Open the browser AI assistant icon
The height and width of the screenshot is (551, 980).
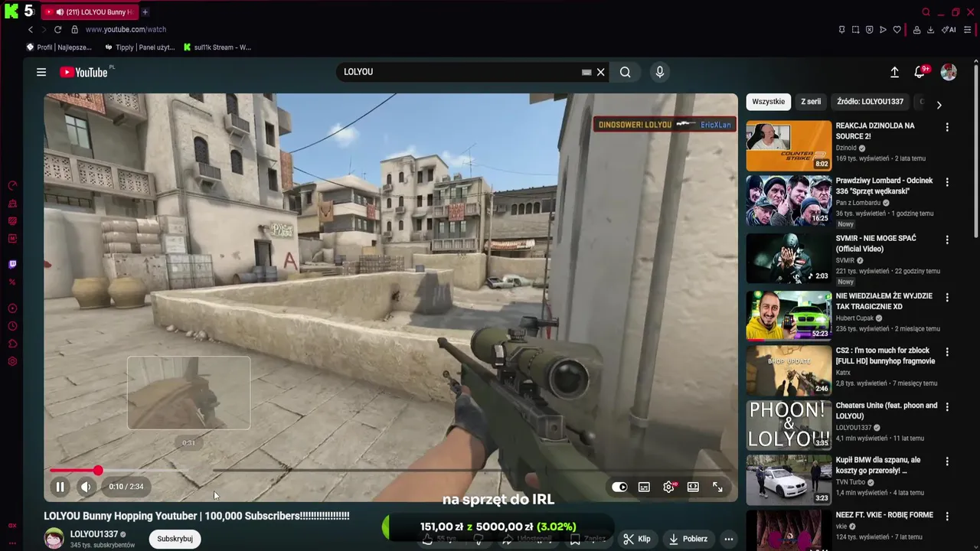point(949,30)
